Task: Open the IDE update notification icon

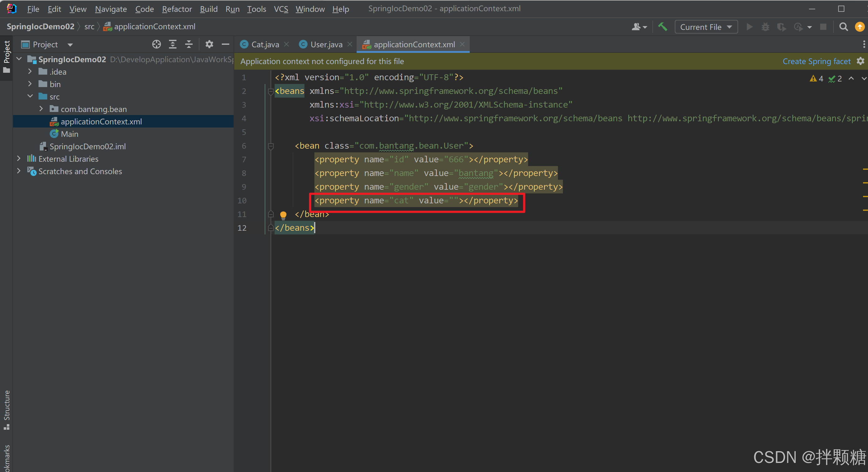Action: (860, 27)
